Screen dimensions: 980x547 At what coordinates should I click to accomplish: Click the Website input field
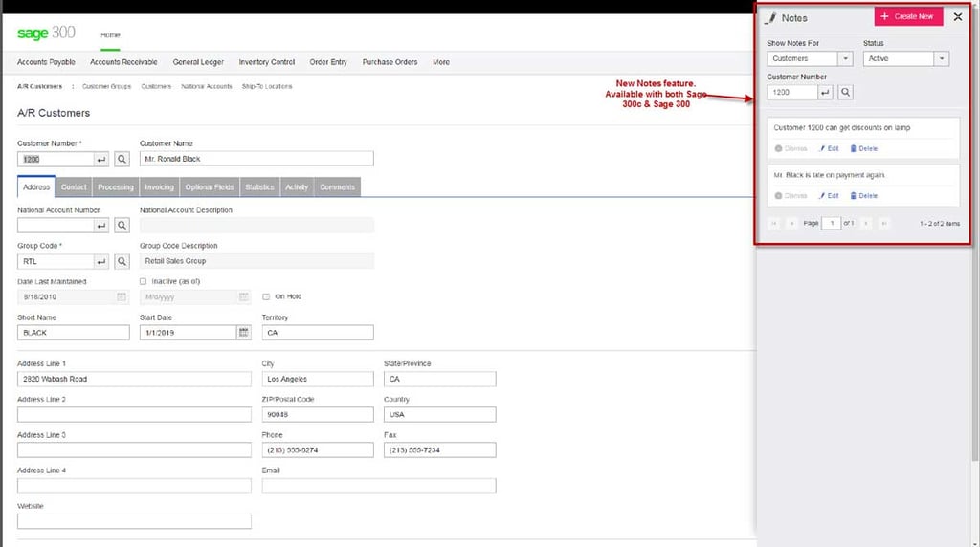134,521
